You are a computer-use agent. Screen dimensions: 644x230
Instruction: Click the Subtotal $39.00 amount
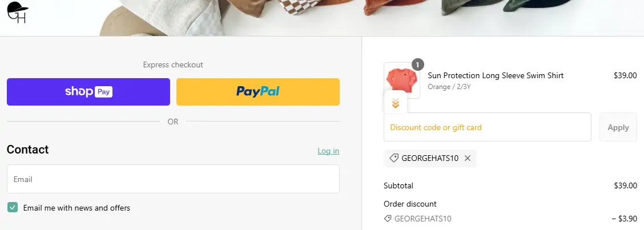point(625,185)
